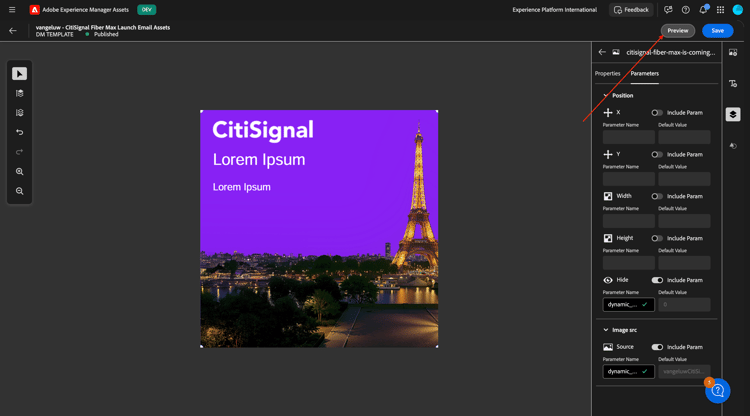This screenshot has width=750, height=416.
Task: Click the citisignal-fiber-max-is-coming layer title
Action: (671, 52)
